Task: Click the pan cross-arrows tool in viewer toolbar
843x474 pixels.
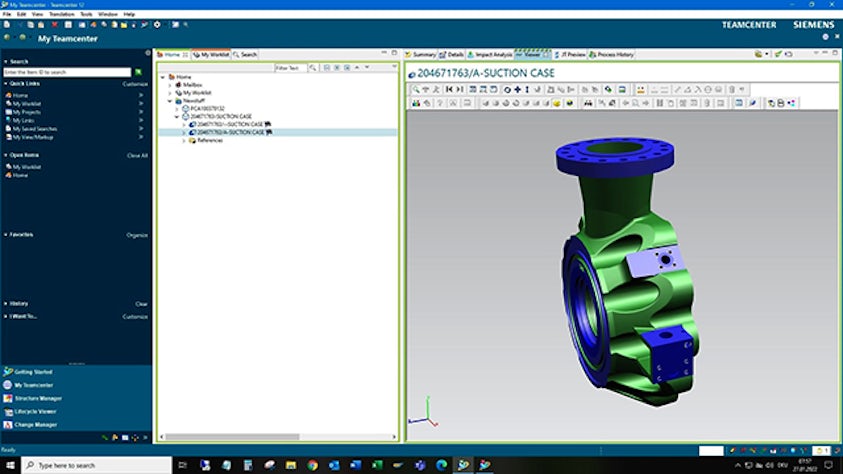Action: (517, 90)
